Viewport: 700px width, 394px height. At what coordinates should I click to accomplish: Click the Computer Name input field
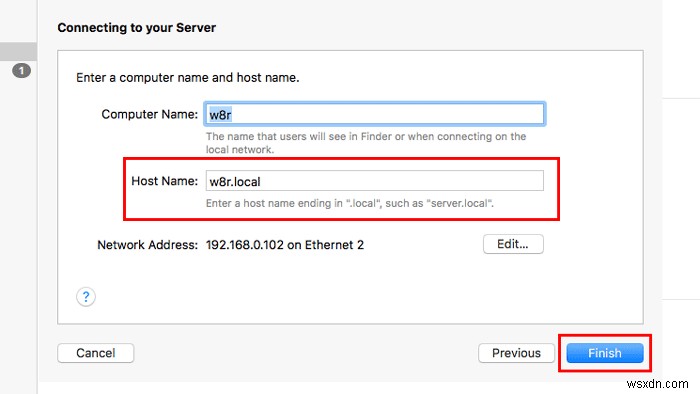coord(375,114)
